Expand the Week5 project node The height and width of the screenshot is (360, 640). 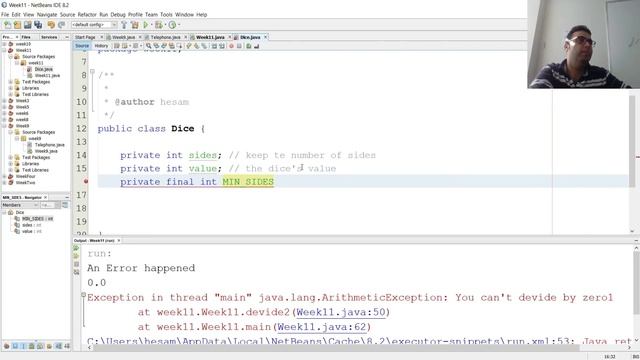point(4,107)
